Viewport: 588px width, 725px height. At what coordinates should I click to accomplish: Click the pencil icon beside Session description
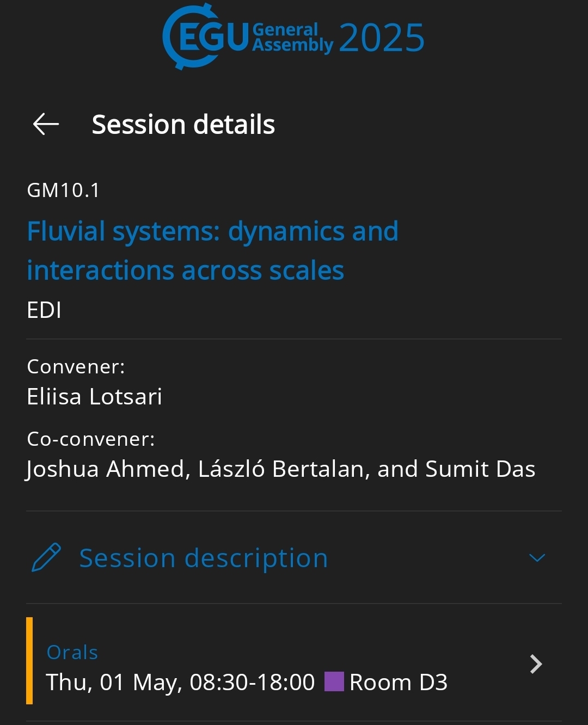[46, 557]
